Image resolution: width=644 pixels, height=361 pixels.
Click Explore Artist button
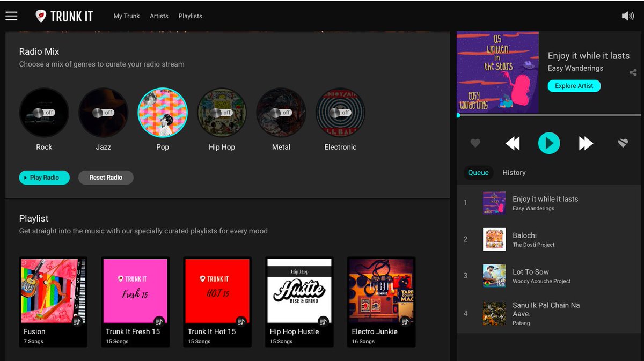[574, 86]
